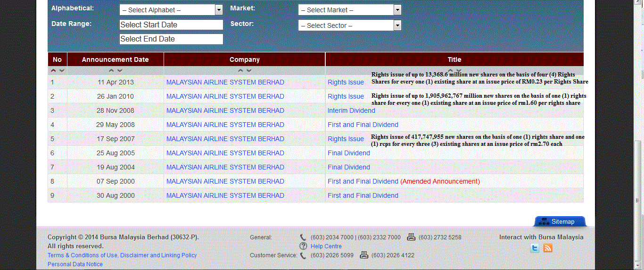Open Rights Issue announcement dated 26 Jan 2010

346,96
